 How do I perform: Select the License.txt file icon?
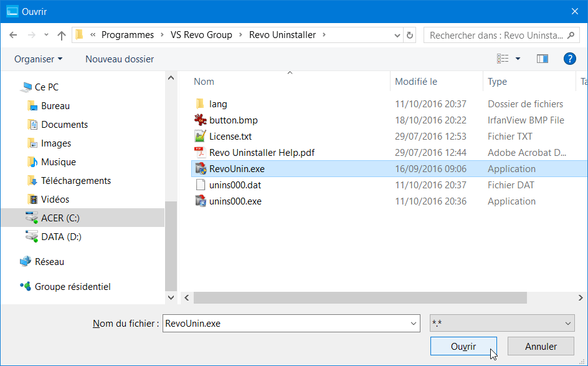coord(200,136)
